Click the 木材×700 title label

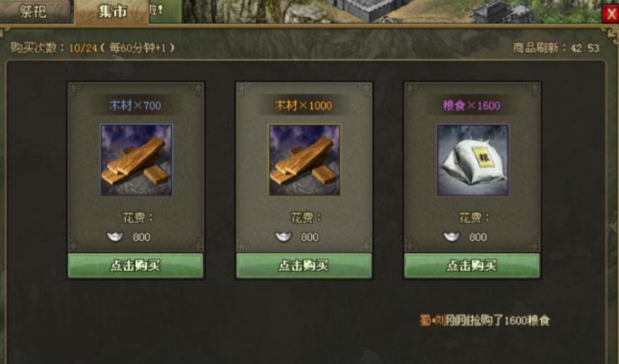click(x=135, y=105)
